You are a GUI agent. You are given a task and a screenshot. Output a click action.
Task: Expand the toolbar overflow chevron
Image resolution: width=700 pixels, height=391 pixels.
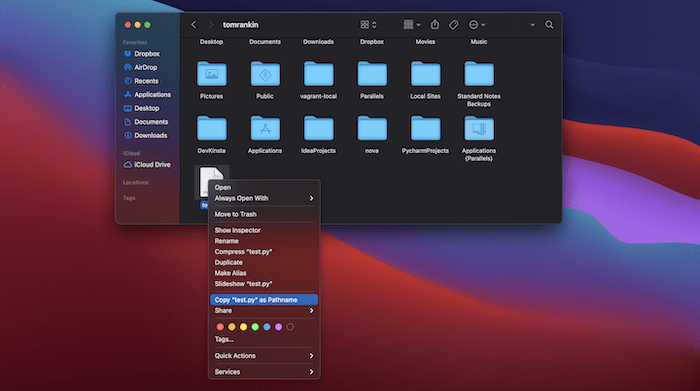pos(533,25)
